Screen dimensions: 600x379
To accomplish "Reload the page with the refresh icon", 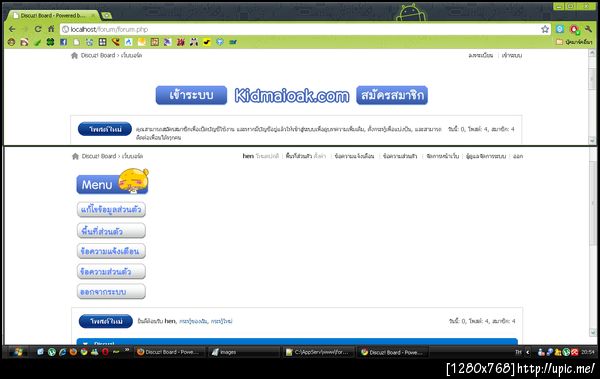I will pos(38,29).
